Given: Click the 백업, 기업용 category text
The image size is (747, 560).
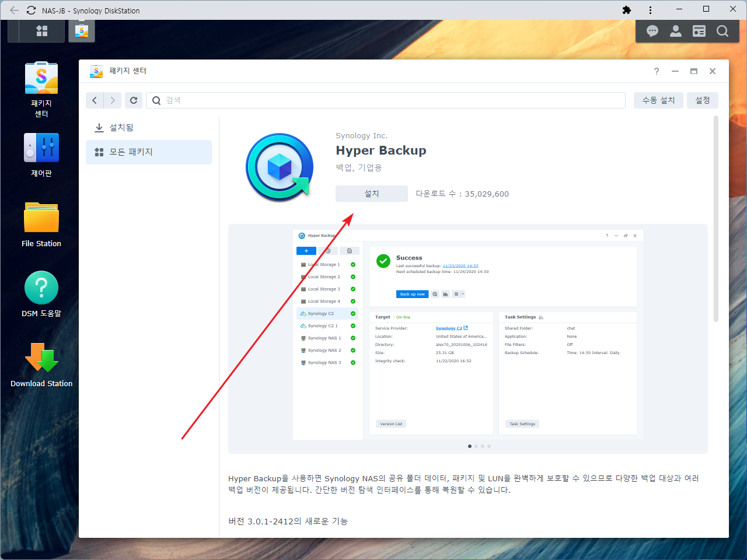Looking at the screenshot, I should tap(359, 168).
